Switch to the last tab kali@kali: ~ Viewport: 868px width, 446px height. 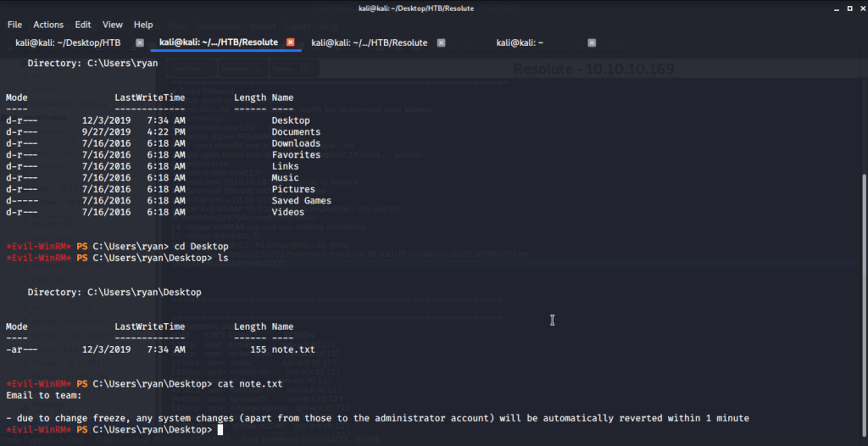click(520, 42)
